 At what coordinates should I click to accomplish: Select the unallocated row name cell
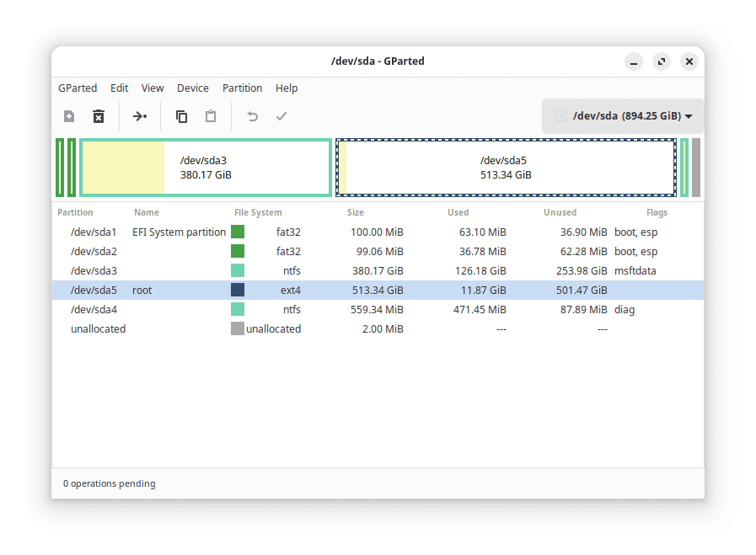click(98, 329)
